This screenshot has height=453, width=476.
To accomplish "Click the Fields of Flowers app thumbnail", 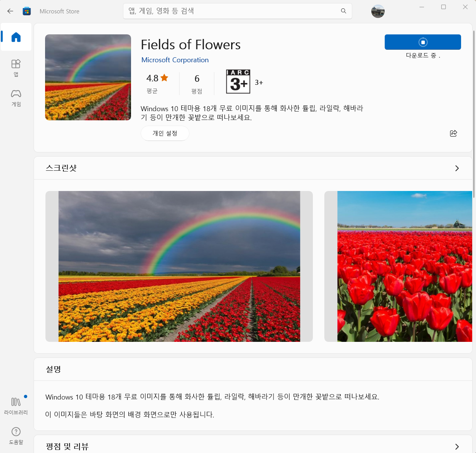I will (88, 77).
